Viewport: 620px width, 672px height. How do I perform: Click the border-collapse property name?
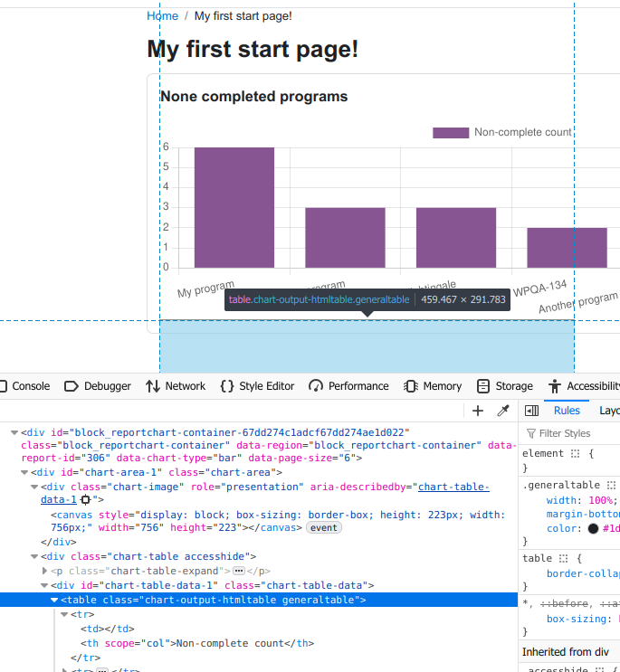[x=583, y=573]
